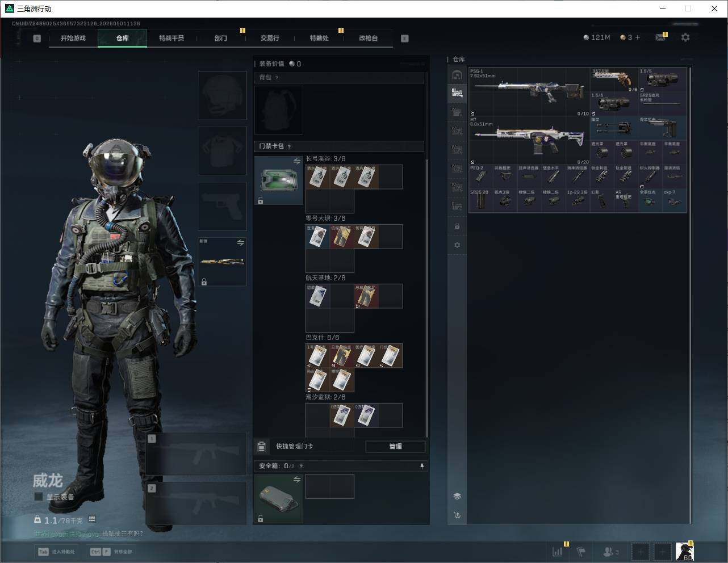Click the sort icon at warehouse sidebar bottom
The height and width of the screenshot is (563, 728).
click(x=457, y=515)
